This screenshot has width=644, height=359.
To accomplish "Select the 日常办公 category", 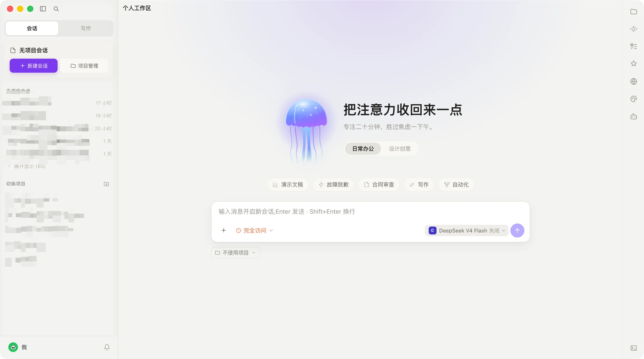I will [x=363, y=149].
